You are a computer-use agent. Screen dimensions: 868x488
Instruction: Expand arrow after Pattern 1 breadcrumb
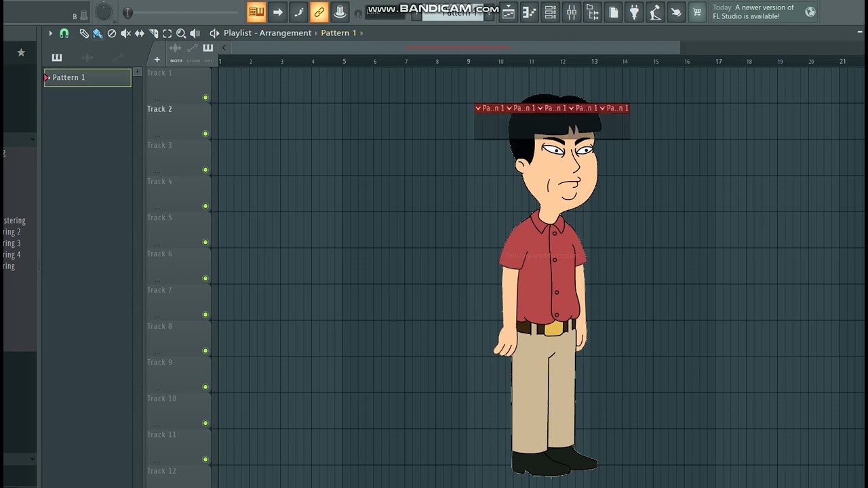(361, 33)
